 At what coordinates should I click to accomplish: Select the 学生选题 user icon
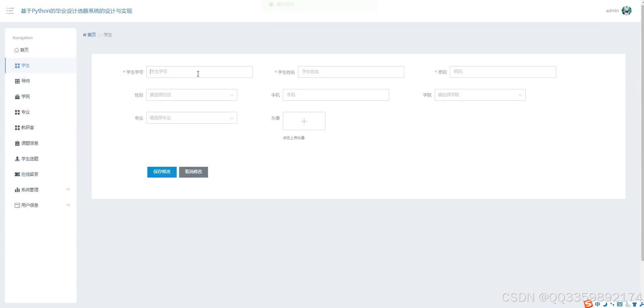tap(17, 159)
